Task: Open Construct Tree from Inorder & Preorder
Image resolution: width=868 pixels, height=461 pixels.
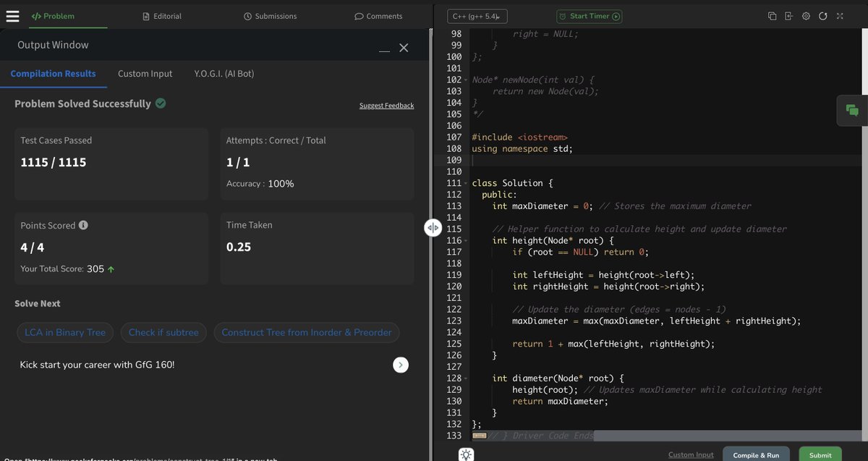Action: (x=307, y=333)
